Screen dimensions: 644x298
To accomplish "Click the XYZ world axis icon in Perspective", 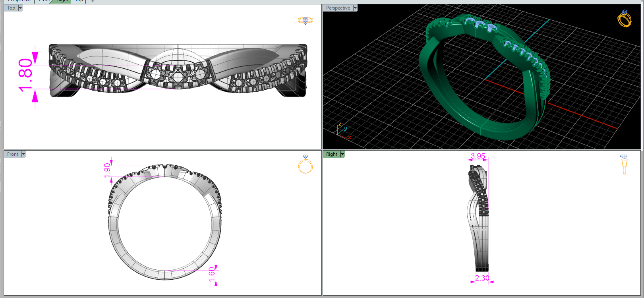I will click(x=343, y=131).
